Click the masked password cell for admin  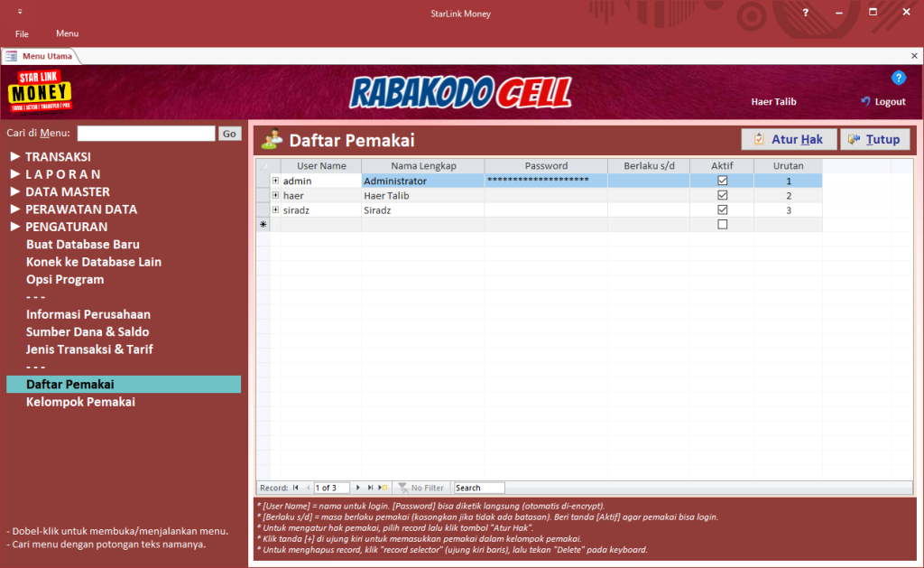pyautogui.click(x=546, y=181)
